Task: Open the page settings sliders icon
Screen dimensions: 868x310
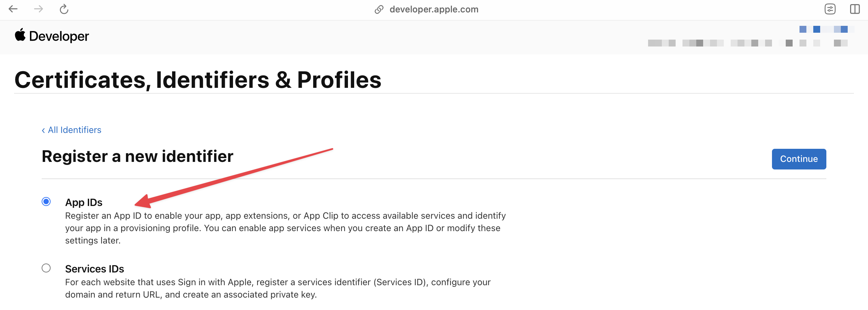Action: 830,9
